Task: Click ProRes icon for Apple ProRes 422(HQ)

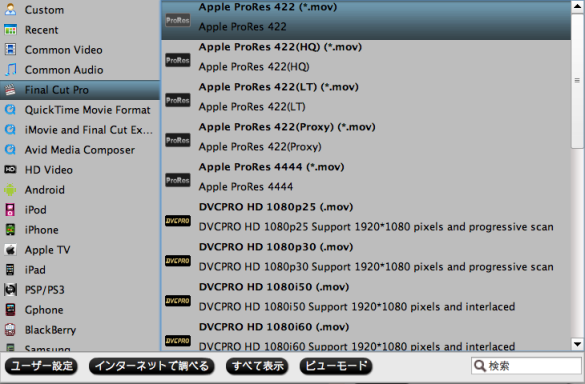Action: (178, 60)
